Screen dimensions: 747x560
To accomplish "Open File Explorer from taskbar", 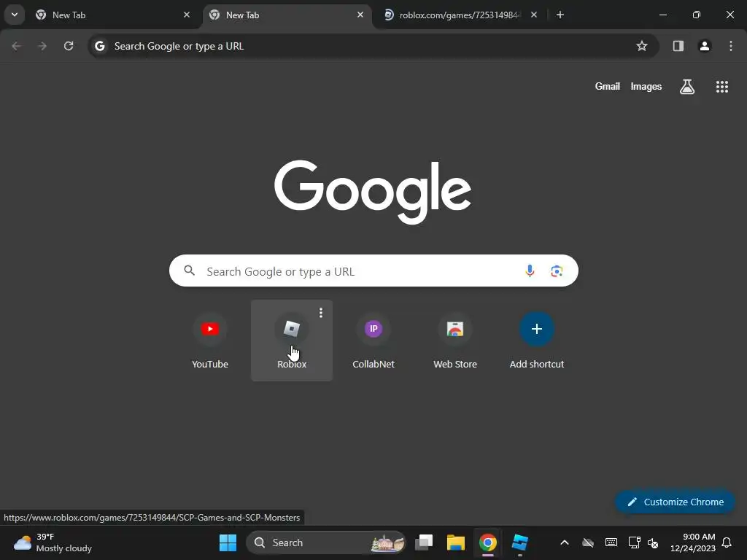I will coord(456,542).
